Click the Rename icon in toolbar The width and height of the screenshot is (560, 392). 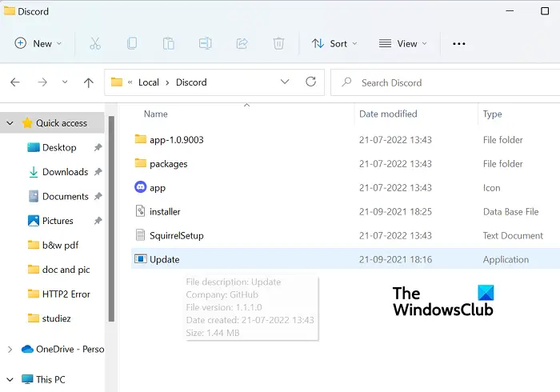[x=206, y=43]
